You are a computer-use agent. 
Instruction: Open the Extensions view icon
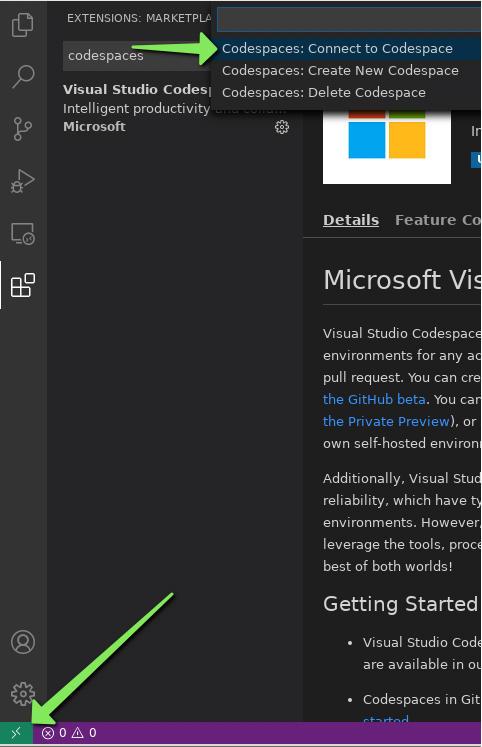[x=22, y=285]
